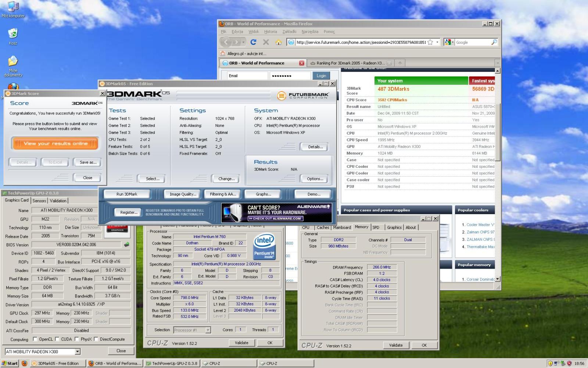Open the Start menu

(x=10, y=363)
